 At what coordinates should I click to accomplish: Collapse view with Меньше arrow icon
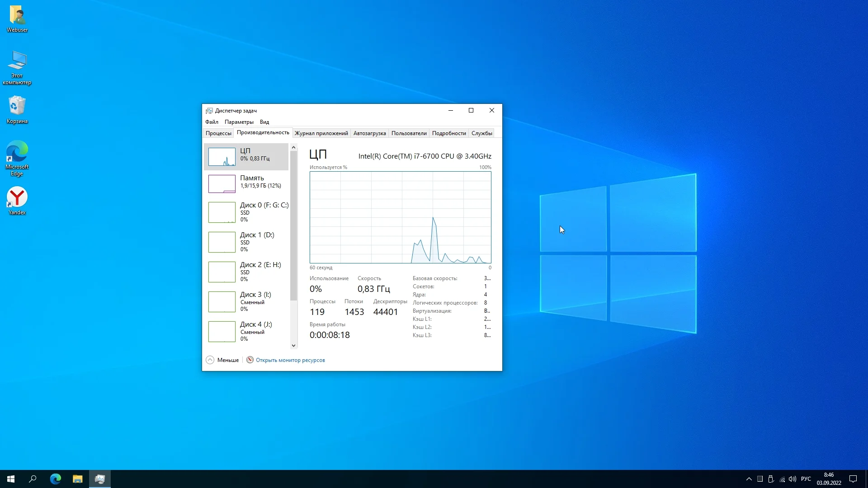coord(210,360)
